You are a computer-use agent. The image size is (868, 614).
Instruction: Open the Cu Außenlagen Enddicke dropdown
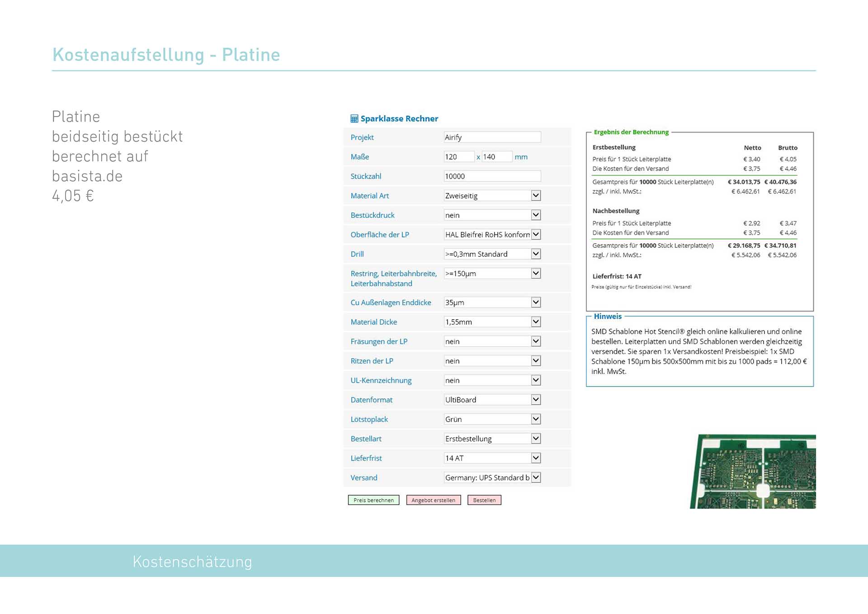coord(536,302)
